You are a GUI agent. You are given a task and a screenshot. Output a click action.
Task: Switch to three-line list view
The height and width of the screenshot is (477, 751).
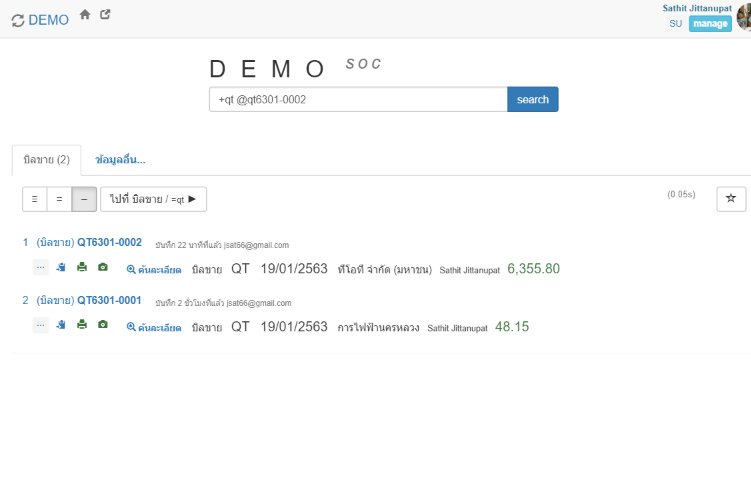click(x=35, y=199)
